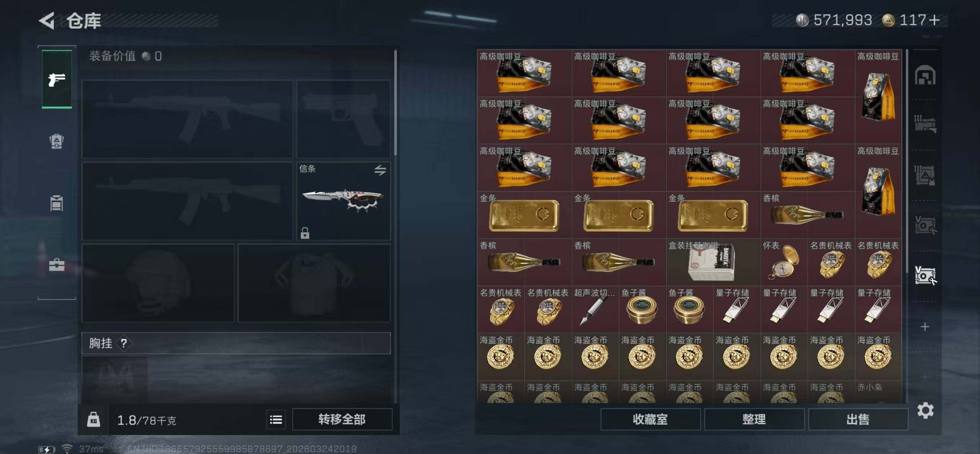Screen dimensions: 980x454
Task: Open the list view menu icon
Action: click(x=276, y=419)
